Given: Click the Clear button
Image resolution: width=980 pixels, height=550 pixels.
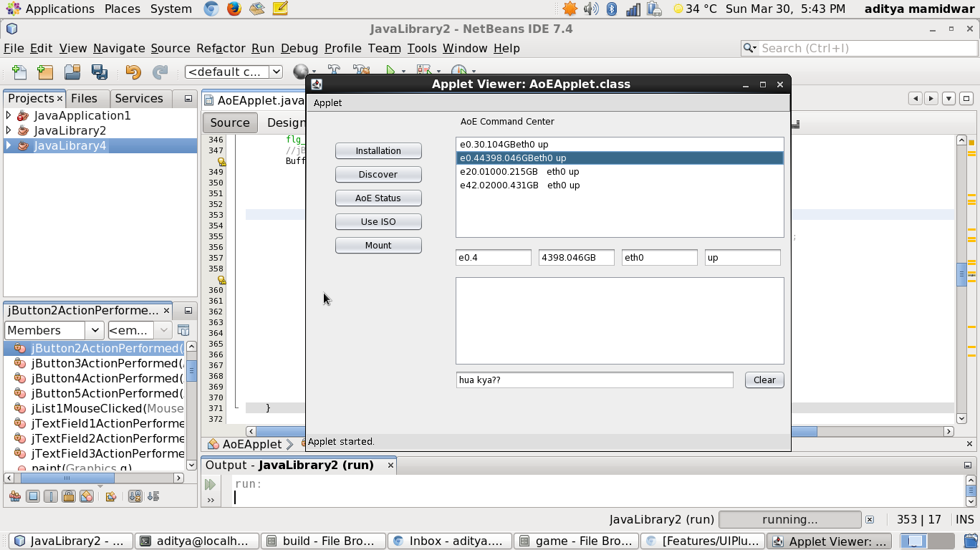Looking at the screenshot, I should (764, 380).
